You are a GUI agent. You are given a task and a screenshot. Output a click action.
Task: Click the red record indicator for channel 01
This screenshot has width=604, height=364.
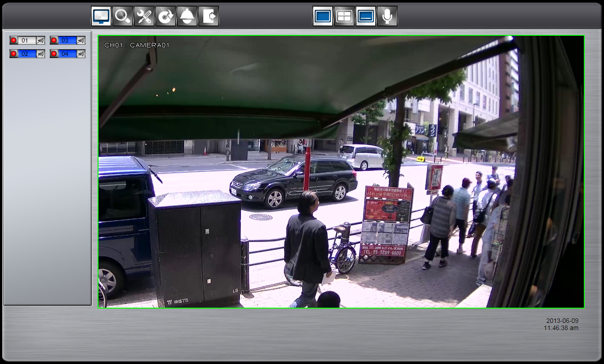point(13,40)
